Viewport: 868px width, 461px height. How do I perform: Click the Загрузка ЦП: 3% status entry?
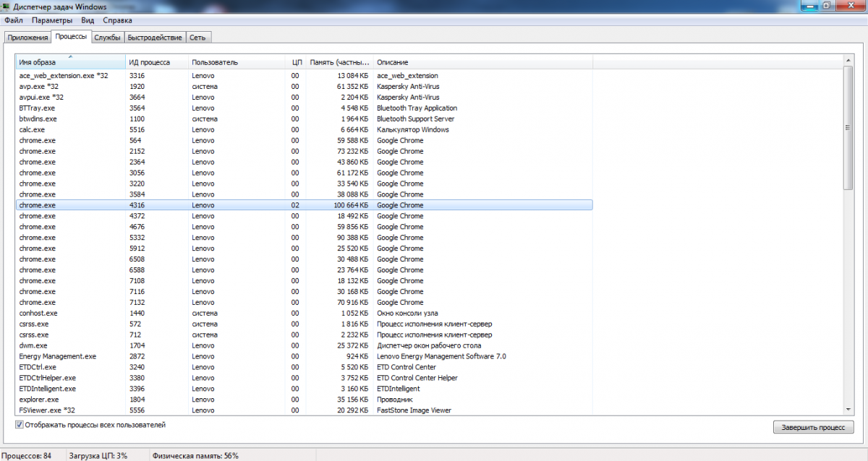click(98, 455)
